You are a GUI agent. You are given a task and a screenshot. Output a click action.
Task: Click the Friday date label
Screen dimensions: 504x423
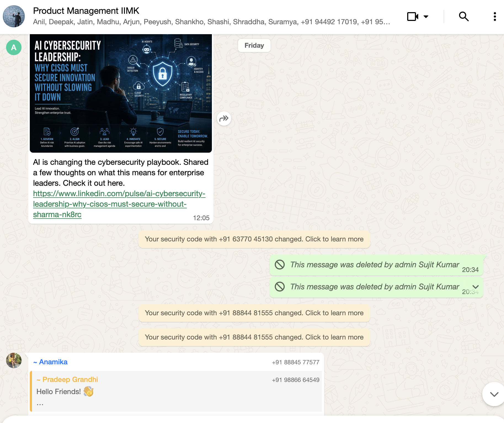[254, 45]
